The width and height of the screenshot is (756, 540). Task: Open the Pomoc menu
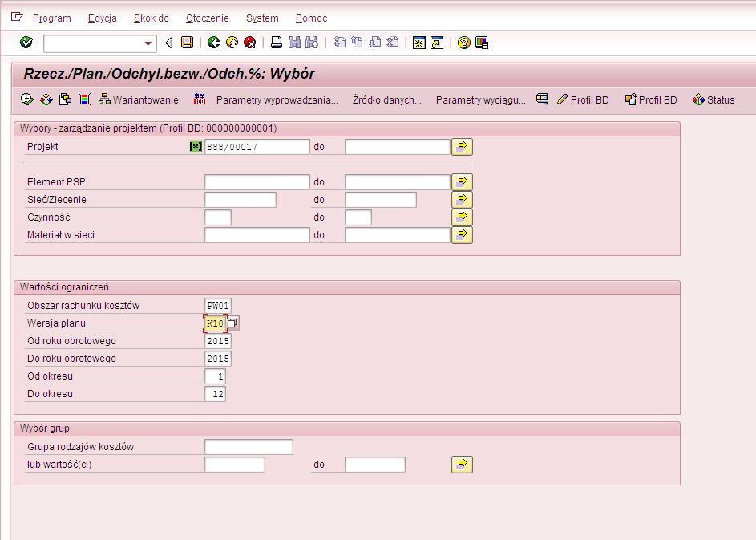(x=312, y=18)
